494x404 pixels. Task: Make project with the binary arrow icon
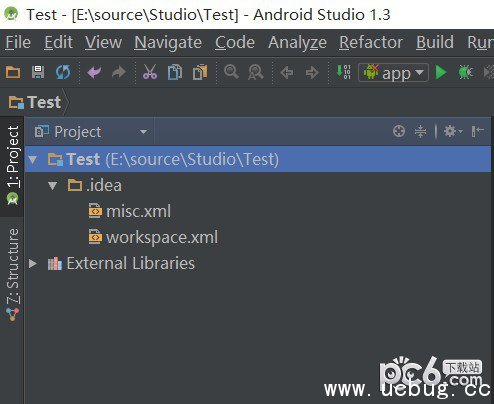tap(343, 72)
